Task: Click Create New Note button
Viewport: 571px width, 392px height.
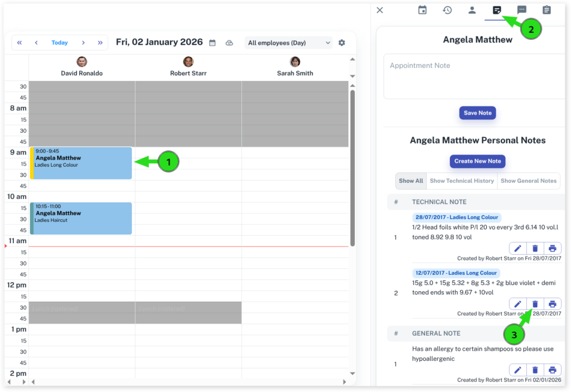Action: (477, 161)
